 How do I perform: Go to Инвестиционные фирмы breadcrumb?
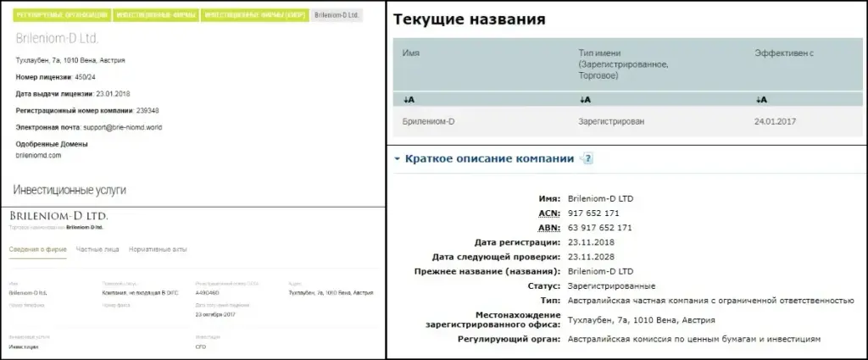(156, 15)
